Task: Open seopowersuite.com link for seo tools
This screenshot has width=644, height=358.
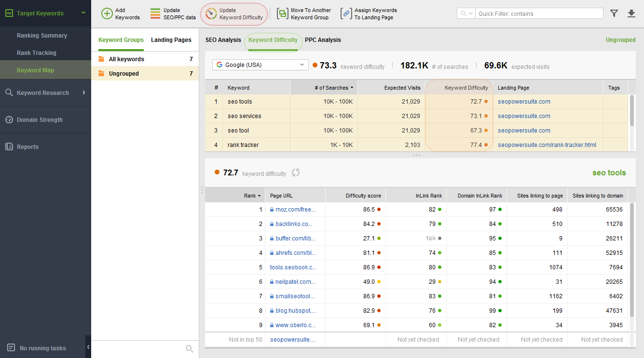Action: click(x=524, y=102)
